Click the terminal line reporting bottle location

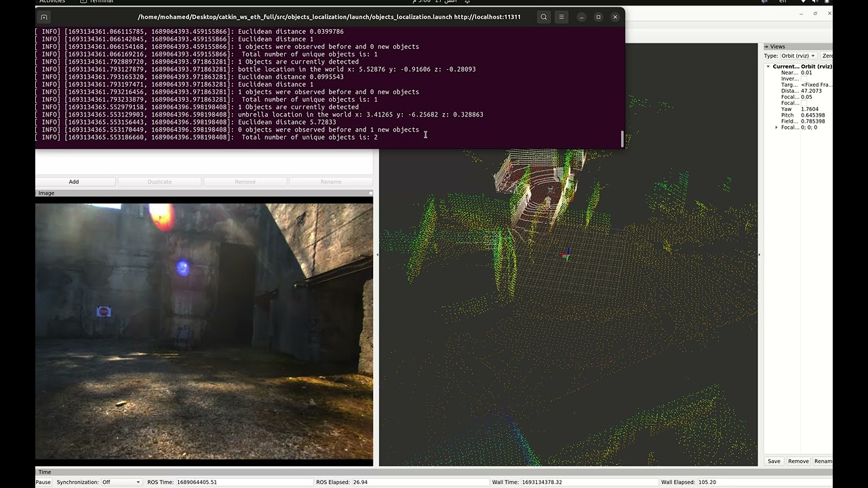[x=256, y=69]
